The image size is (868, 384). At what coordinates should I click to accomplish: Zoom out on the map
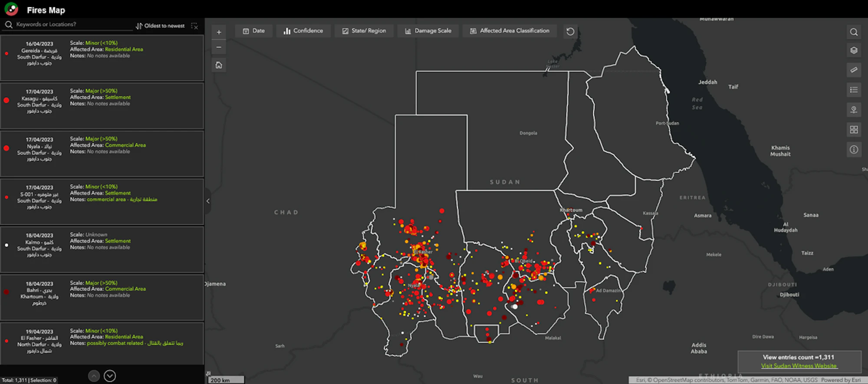point(219,47)
